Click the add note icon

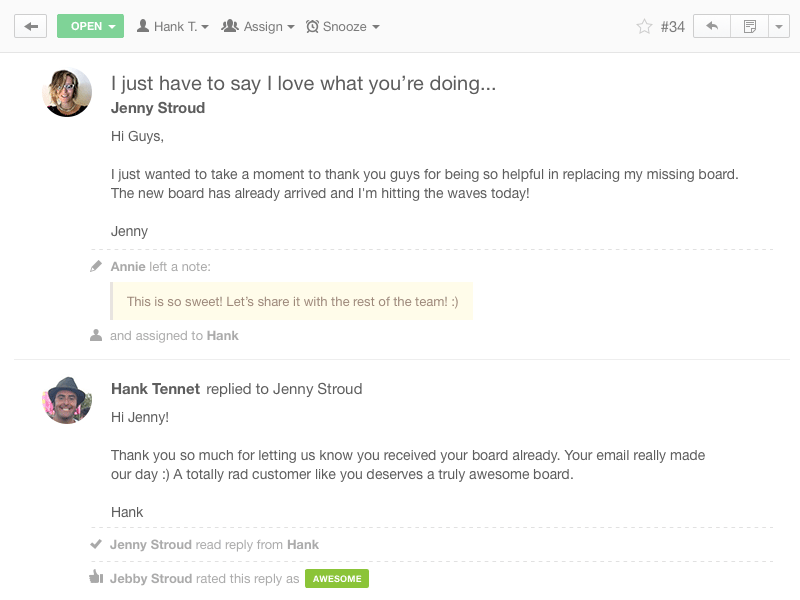[749, 27]
